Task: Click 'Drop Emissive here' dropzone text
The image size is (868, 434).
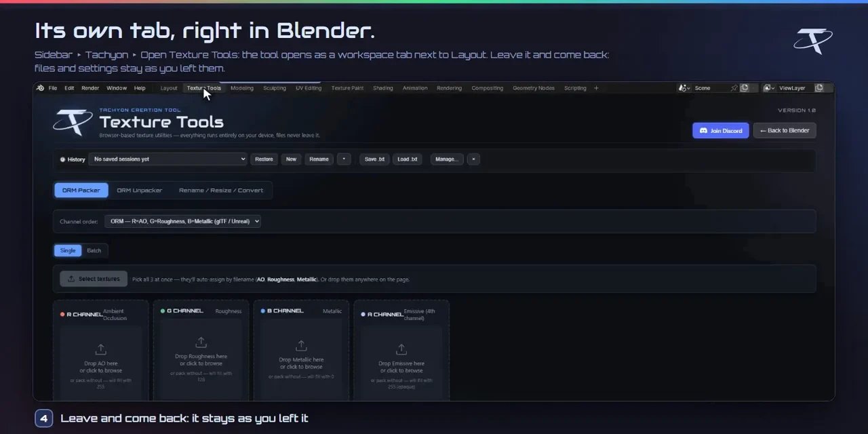Action: point(401,363)
